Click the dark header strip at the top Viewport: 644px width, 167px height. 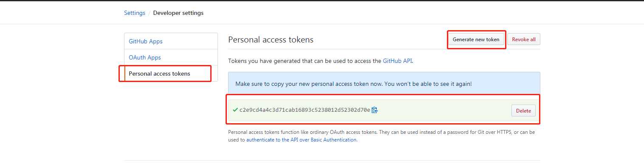click(322, 0)
